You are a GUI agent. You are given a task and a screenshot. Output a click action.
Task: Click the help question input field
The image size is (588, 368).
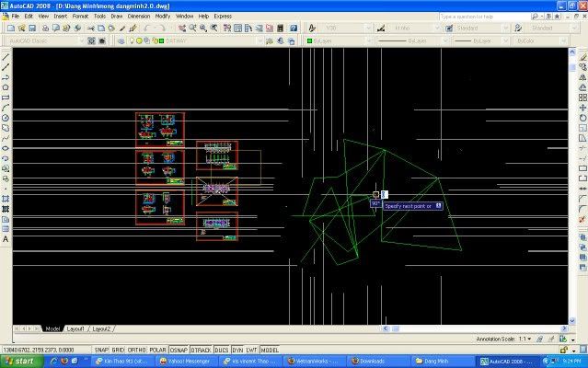coord(485,17)
